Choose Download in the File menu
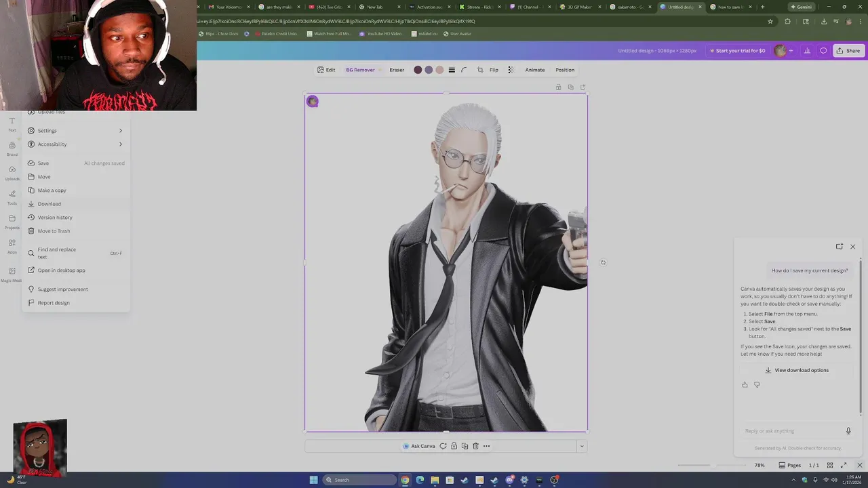The image size is (868, 488). 75,204
